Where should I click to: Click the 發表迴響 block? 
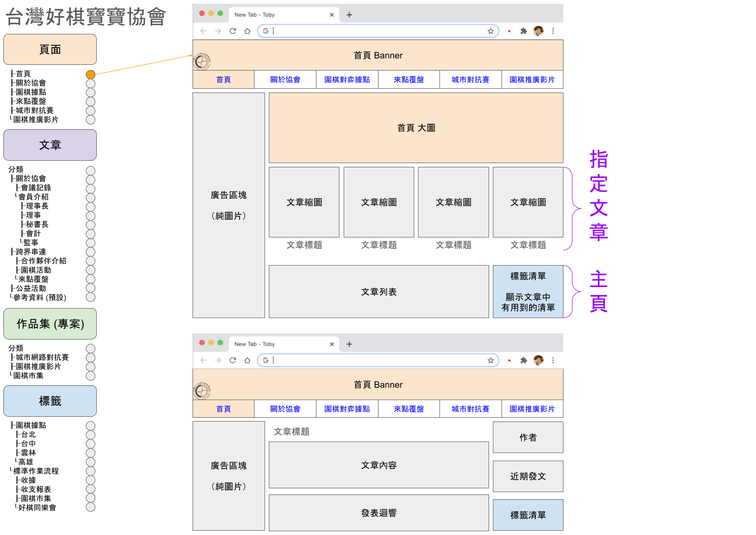[379, 513]
